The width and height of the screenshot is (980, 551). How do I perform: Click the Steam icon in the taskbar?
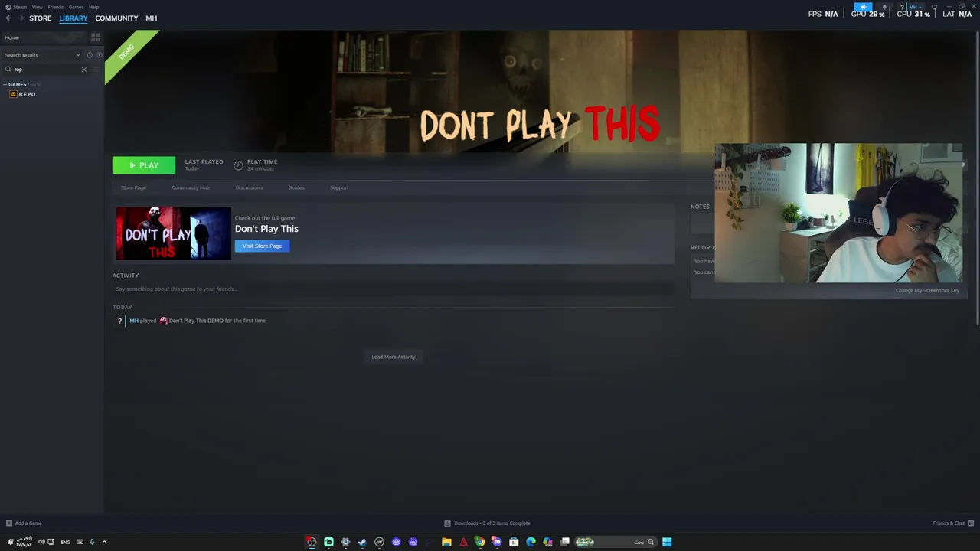[362, 542]
